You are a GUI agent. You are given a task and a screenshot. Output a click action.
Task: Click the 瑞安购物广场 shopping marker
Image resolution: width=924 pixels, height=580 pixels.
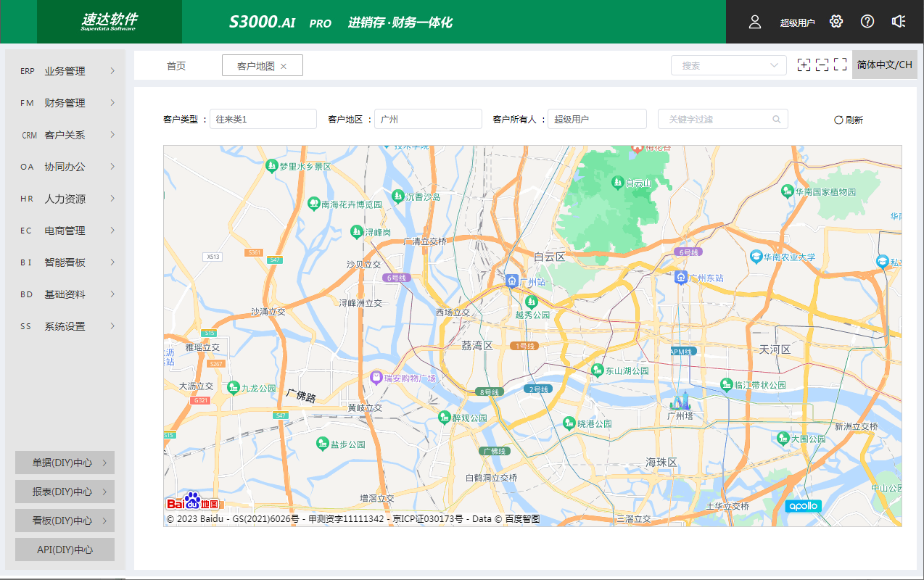tap(376, 377)
